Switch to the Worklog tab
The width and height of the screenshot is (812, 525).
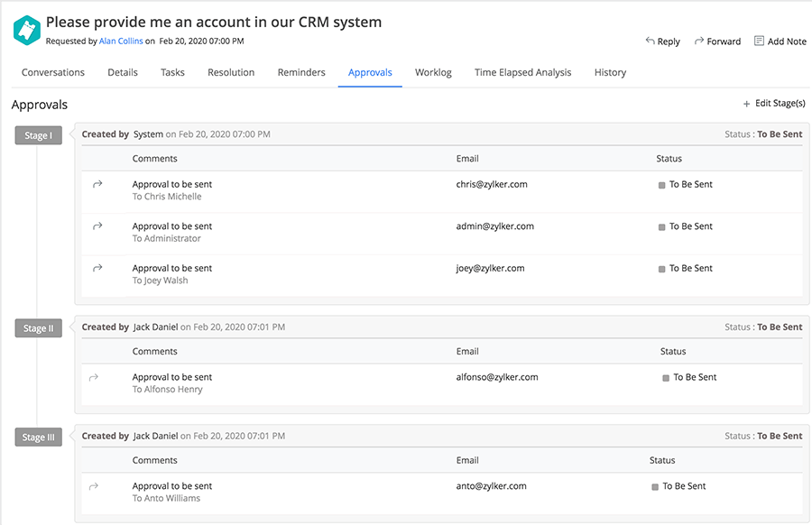[x=433, y=72]
